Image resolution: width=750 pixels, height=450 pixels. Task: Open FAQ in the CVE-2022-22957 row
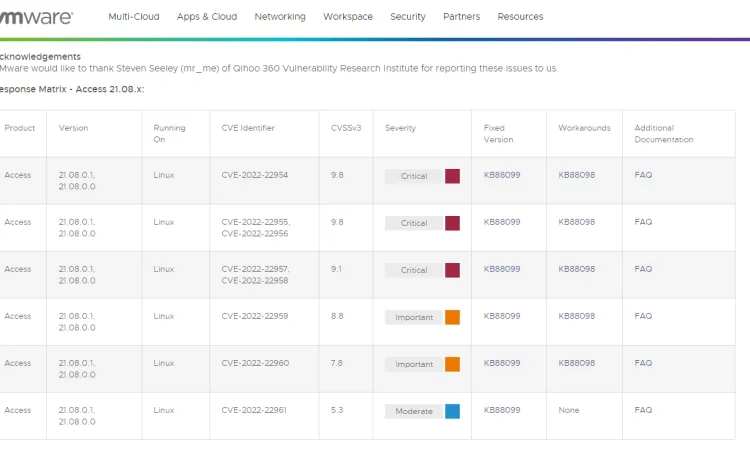pos(643,269)
